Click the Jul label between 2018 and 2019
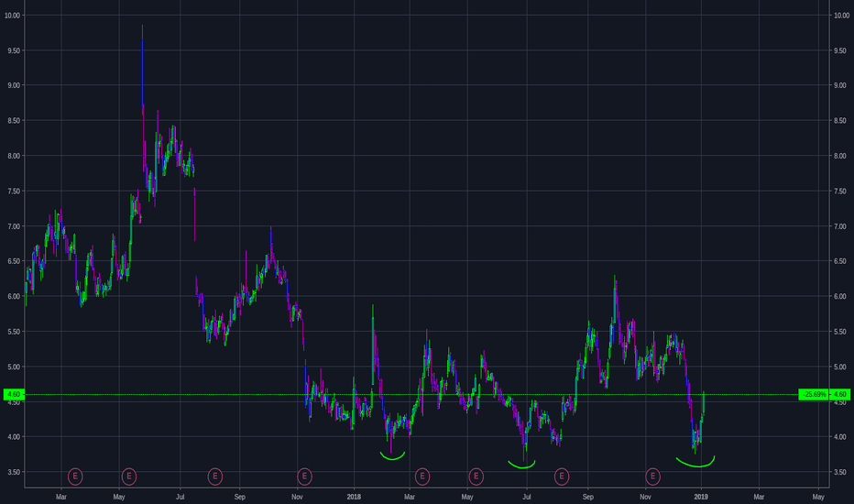Image resolution: width=854 pixels, height=504 pixels. [527, 497]
